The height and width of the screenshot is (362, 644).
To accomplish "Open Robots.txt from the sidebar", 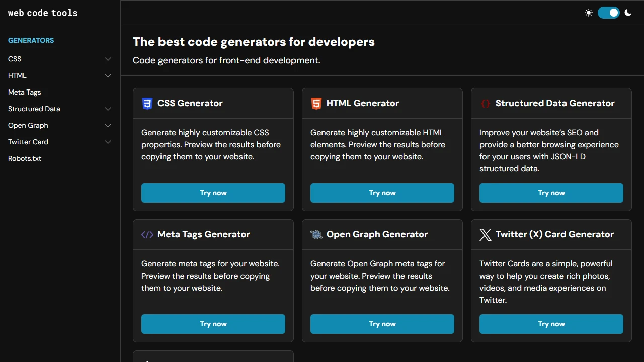I will [24, 158].
